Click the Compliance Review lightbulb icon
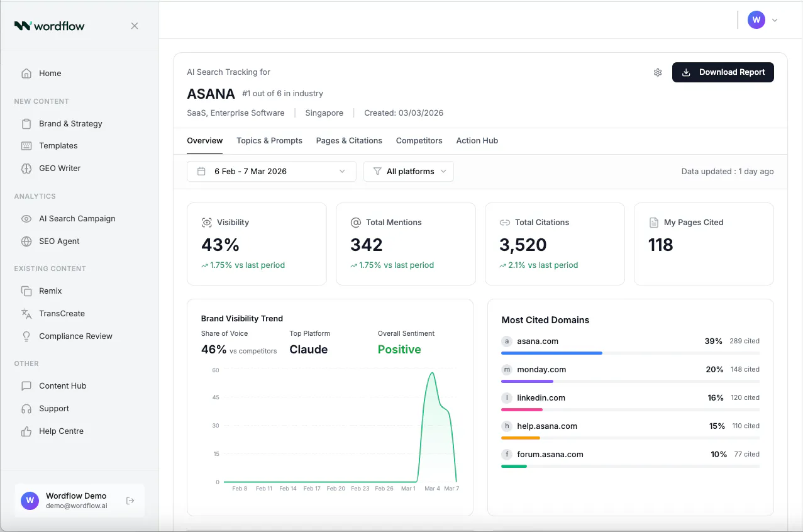This screenshot has height=532, width=803. [26, 336]
